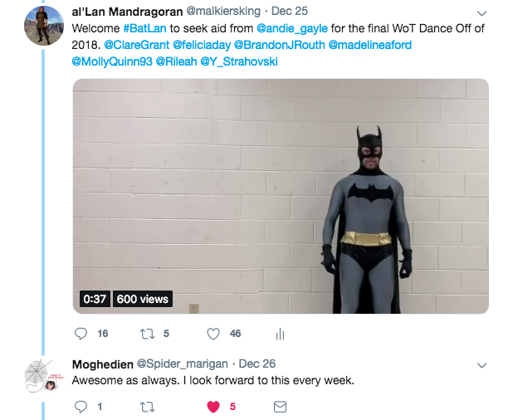
Task: Reply to Moghedien's comment
Action: [81, 407]
